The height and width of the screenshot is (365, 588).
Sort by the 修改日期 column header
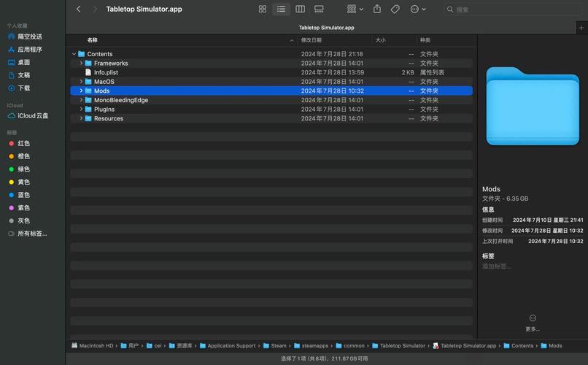pyautogui.click(x=312, y=39)
